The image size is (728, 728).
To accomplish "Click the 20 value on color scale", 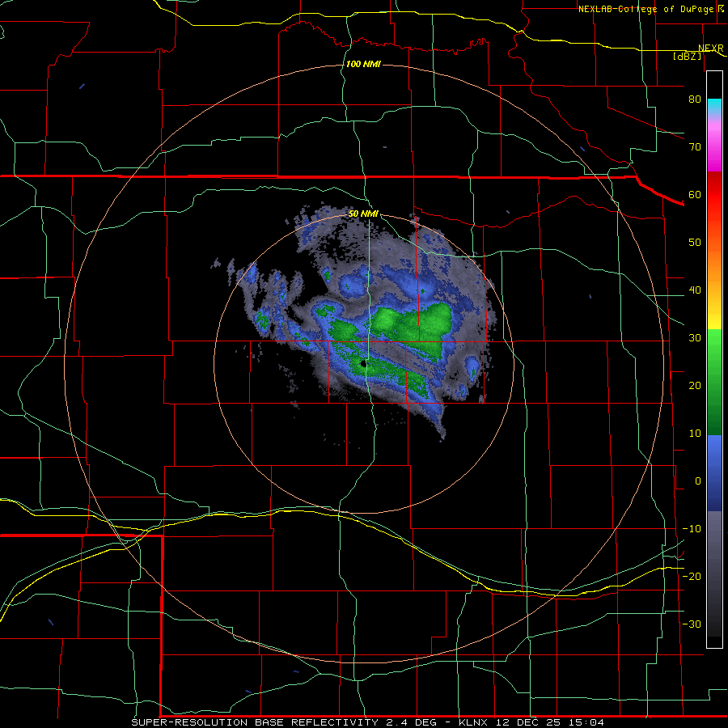I will [x=695, y=386].
